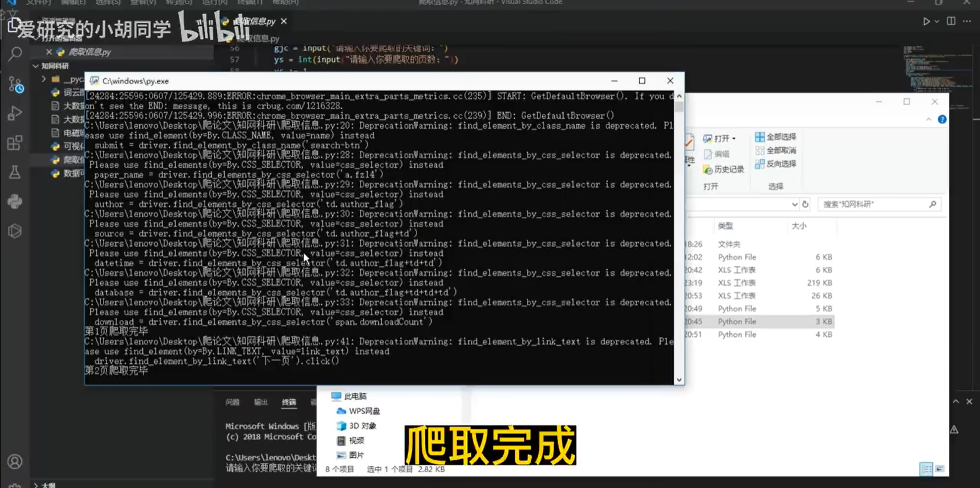Select 此电脑 in Explorer navigation pane
The width and height of the screenshot is (980, 488).
[x=349, y=396]
